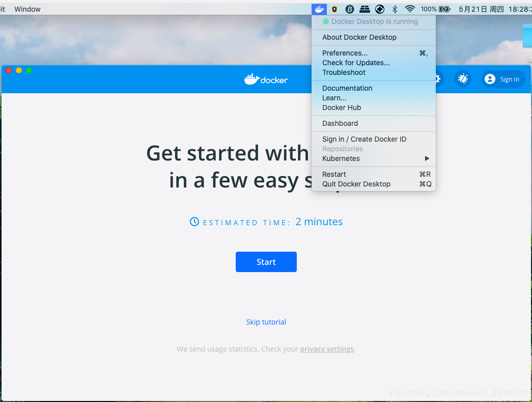
Task: Open the Wi-Fi menu bar icon
Action: pos(410,9)
